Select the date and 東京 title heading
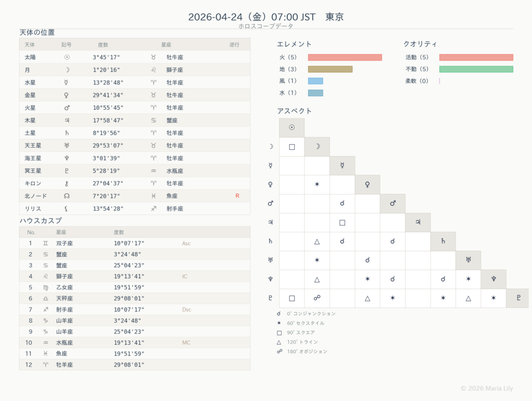This screenshot has height=401, width=532. pos(265,17)
